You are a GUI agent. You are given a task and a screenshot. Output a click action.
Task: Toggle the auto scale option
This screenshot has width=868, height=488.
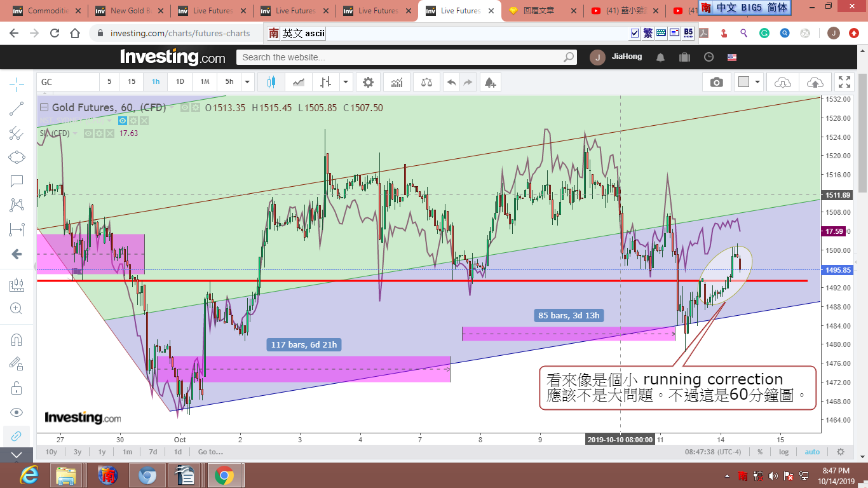point(812,452)
